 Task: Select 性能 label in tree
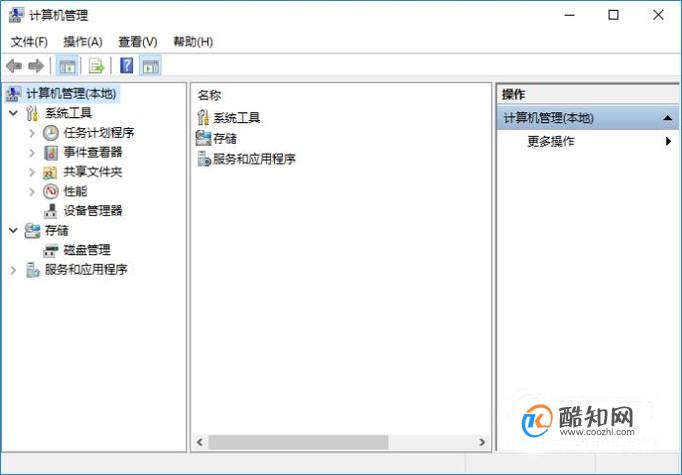point(75,191)
